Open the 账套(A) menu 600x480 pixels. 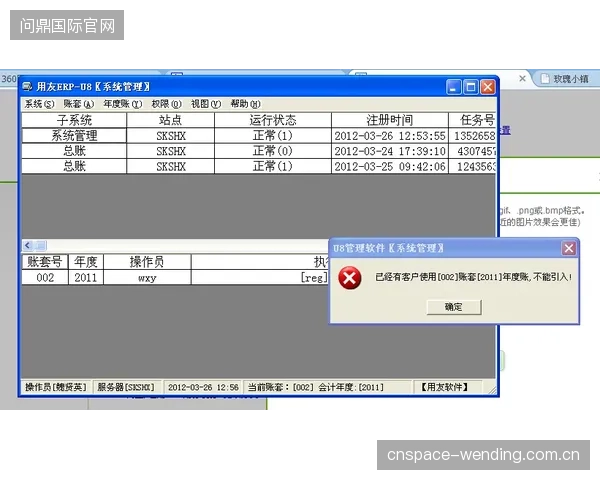click(78, 104)
